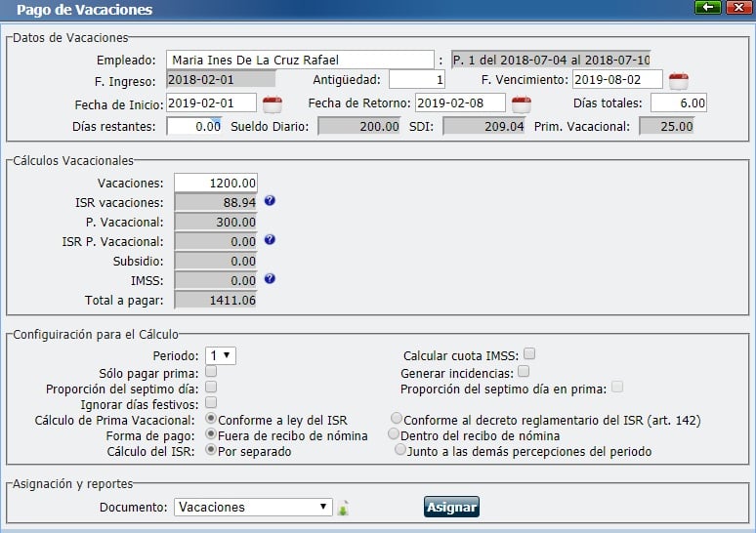The width and height of the screenshot is (756, 533).
Task: Select Junto a las demás percepciones del periodo
Action: click(x=400, y=449)
